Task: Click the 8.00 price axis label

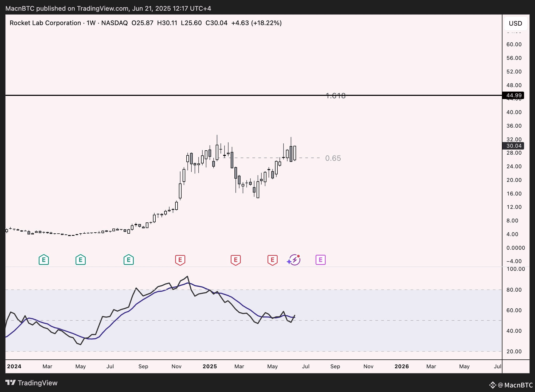Action: 512,221
